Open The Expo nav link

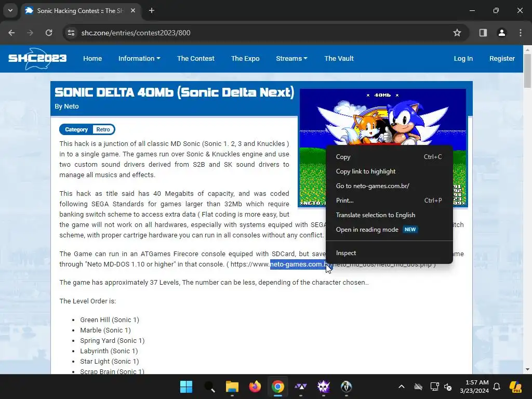pos(245,58)
